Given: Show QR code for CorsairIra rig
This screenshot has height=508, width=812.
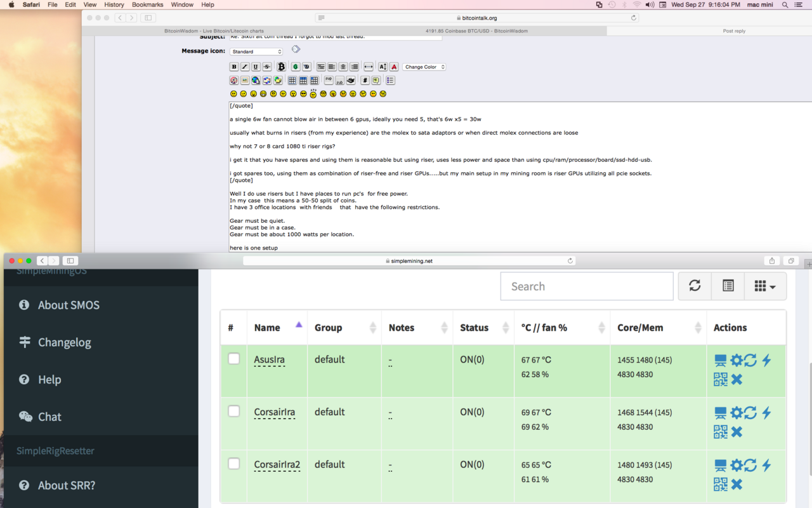Looking at the screenshot, I should pyautogui.click(x=721, y=432).
